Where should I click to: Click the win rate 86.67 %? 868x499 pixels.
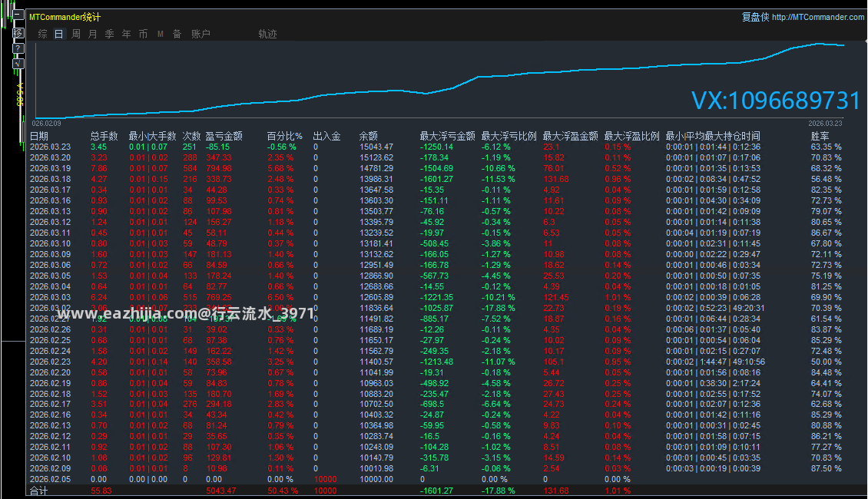click(826, 233)
